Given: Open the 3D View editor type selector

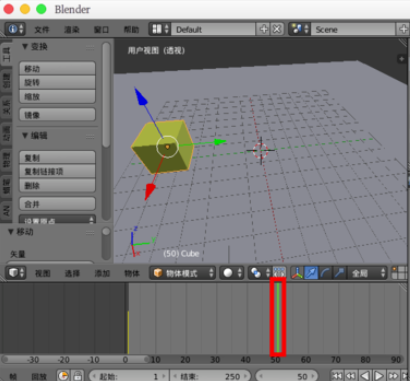Looking at the screenshot, I should tap(15, 273).
